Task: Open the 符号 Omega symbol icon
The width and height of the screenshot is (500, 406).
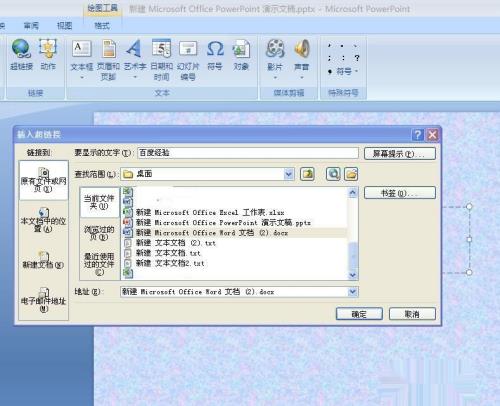Action: point(215,55)
